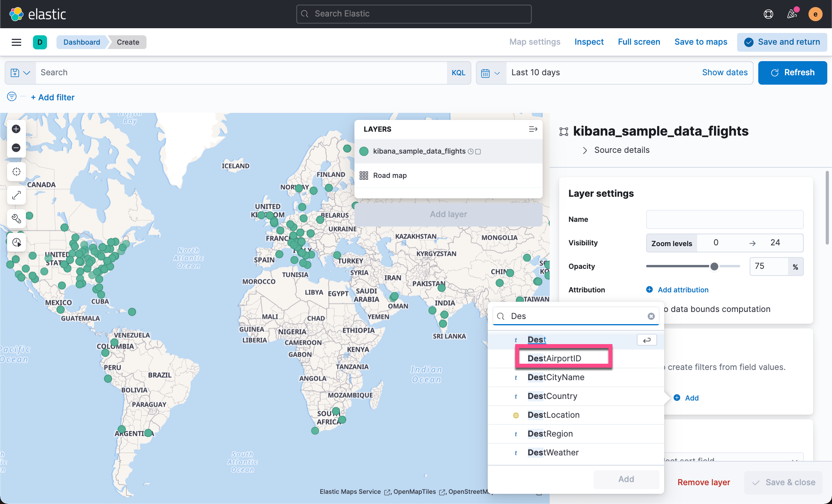Click the Add attribution link
Image resolution: width=832 pixels, height=504 pixels.
[683, 290]
